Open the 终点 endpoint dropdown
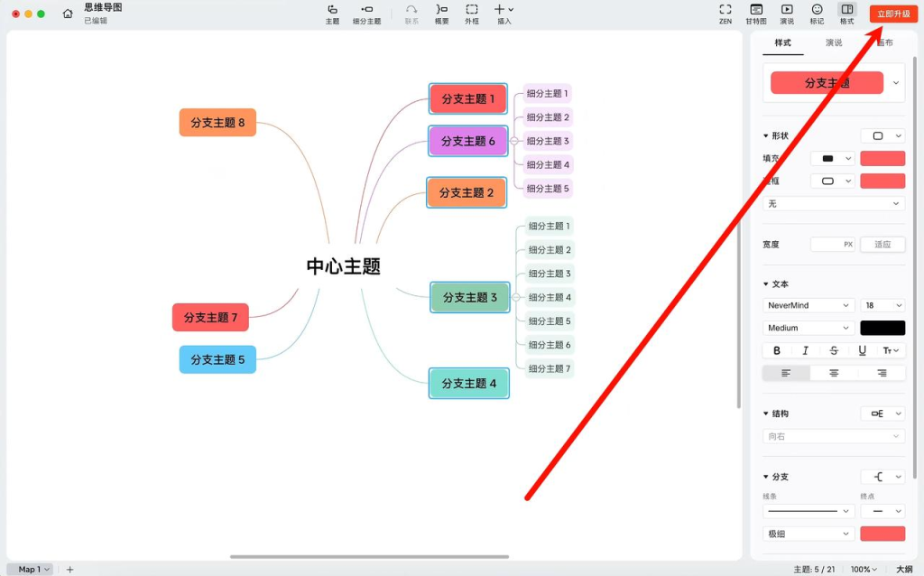The height and width of the screenshot is (576, 924). (x=882, y=511)
